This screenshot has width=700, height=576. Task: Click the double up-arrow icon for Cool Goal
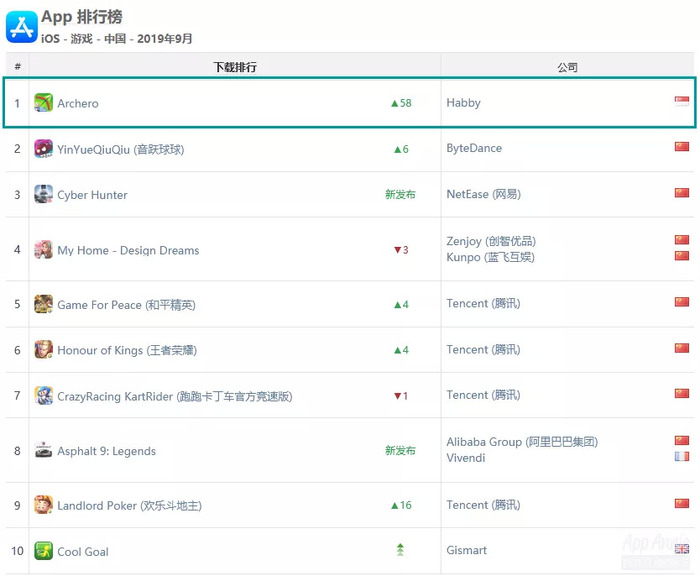(400, 550)
